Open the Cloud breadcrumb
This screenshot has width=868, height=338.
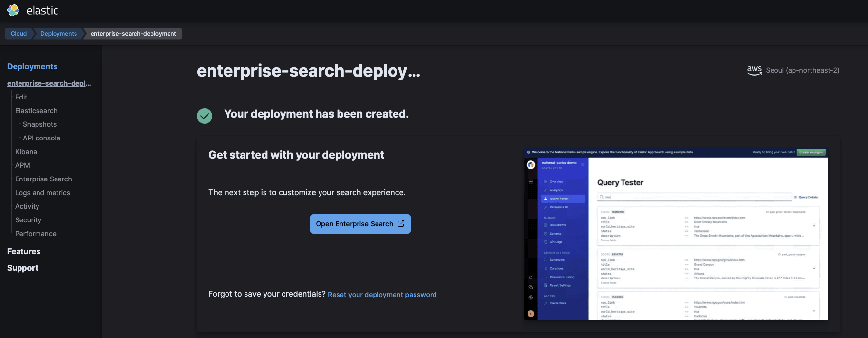[x=19, y=34]
